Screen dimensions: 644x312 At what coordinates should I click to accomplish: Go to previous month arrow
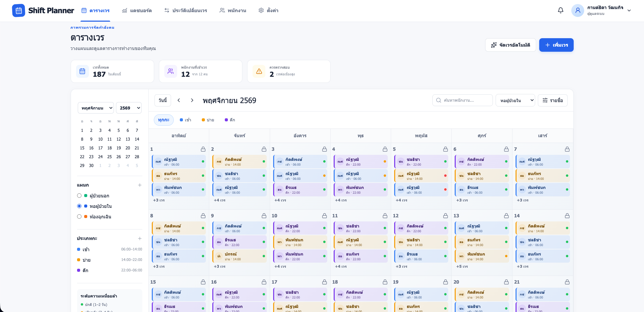pyautogui.click(x=179, y=100)
